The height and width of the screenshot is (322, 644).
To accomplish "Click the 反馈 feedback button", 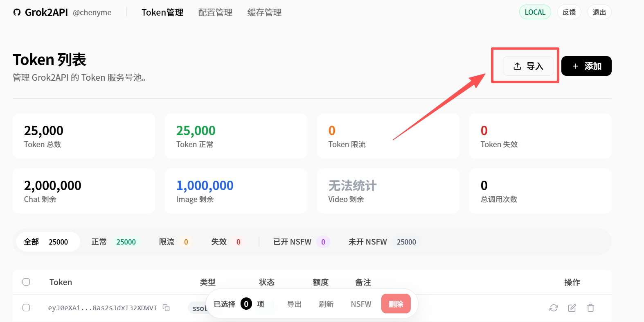I will [569, 12].
